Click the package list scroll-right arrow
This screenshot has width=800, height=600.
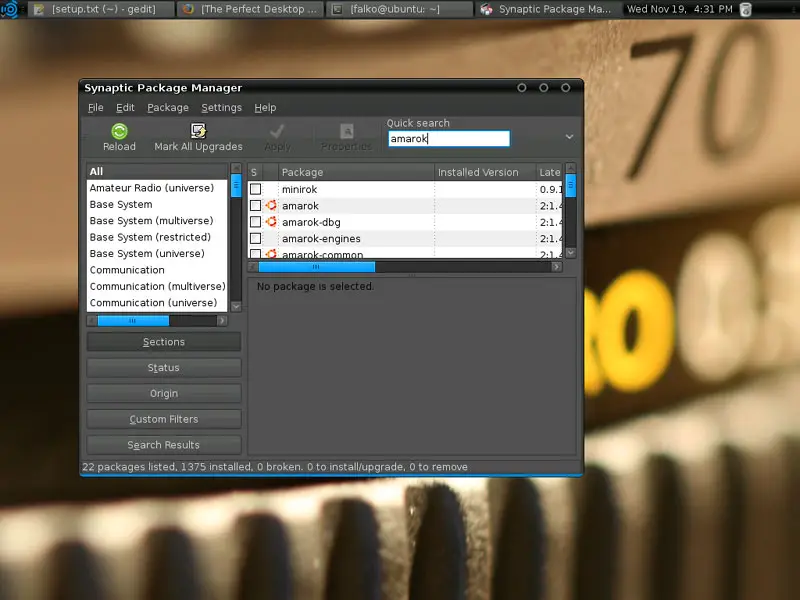pyautogui.click(x=557, y=267)
